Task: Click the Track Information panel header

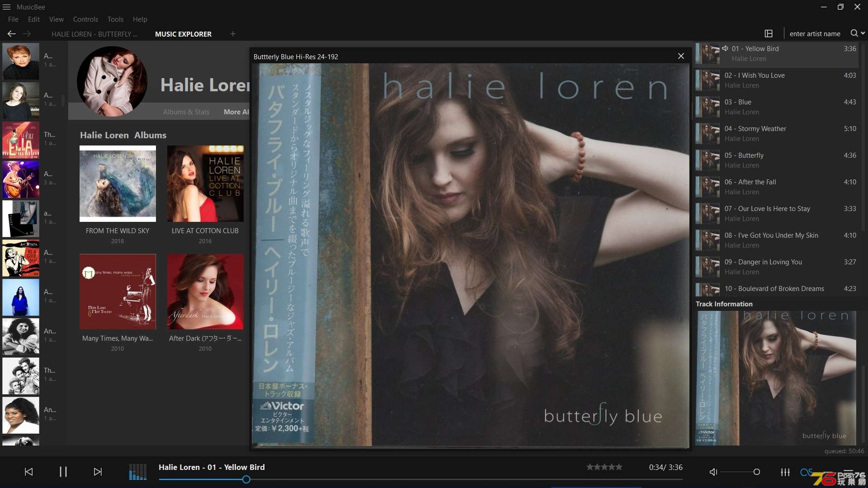Action: coord(724,304)
